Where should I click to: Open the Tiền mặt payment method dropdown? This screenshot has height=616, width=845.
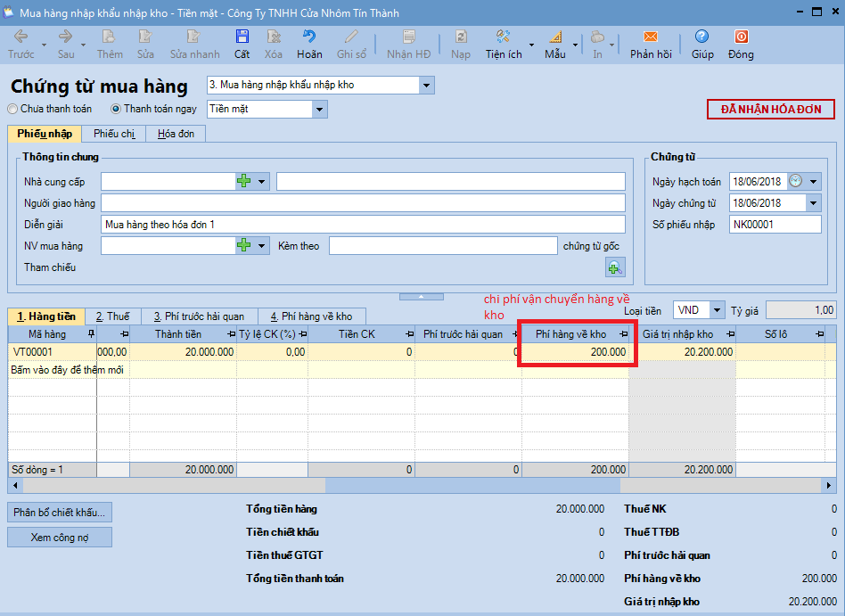click(x=320, y=110)
